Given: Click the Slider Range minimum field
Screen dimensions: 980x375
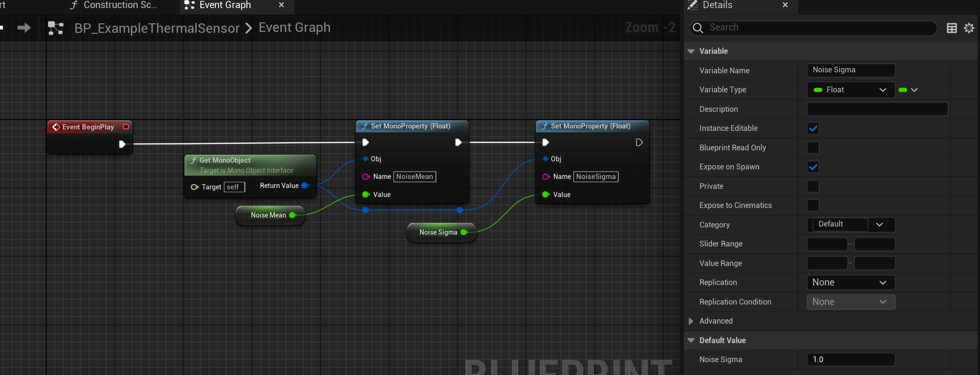Looking at the screenshot, I should click(827, 244).
